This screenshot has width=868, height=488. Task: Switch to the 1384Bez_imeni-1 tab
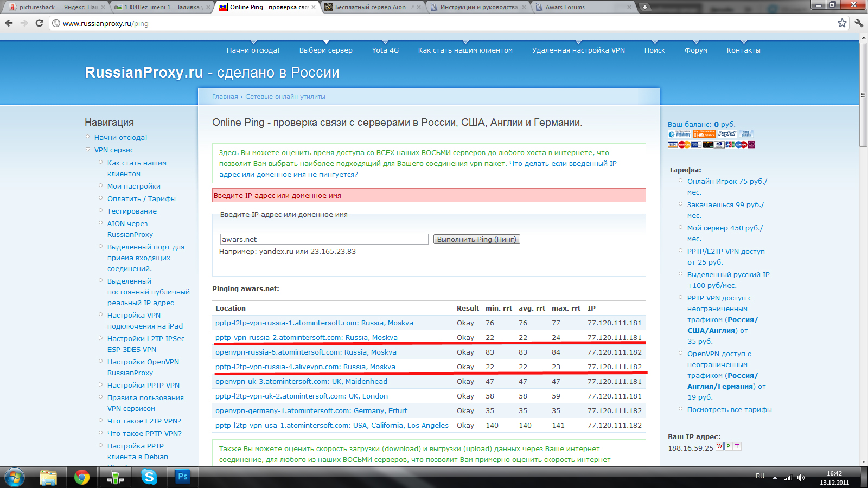(161, 7)
